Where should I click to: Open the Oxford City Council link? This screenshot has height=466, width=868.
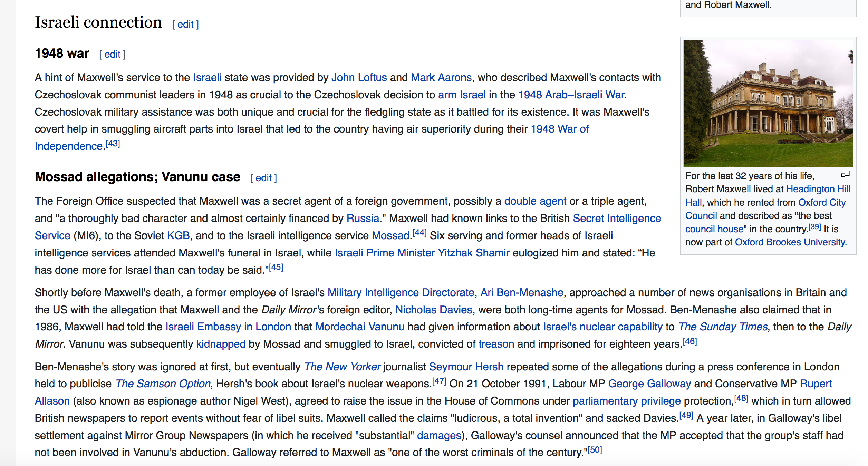coord(822,203)
